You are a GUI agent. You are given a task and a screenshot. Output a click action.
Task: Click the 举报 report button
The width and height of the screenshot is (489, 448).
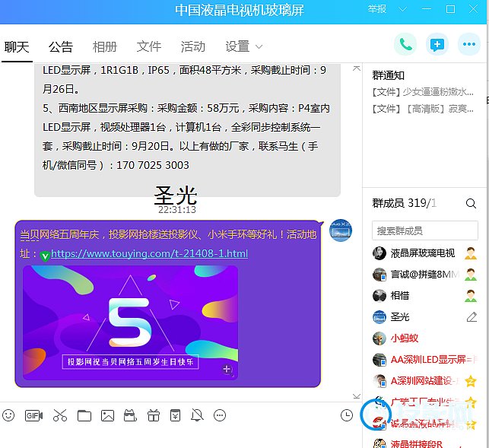pyautogui.click(x=376, y=9)
